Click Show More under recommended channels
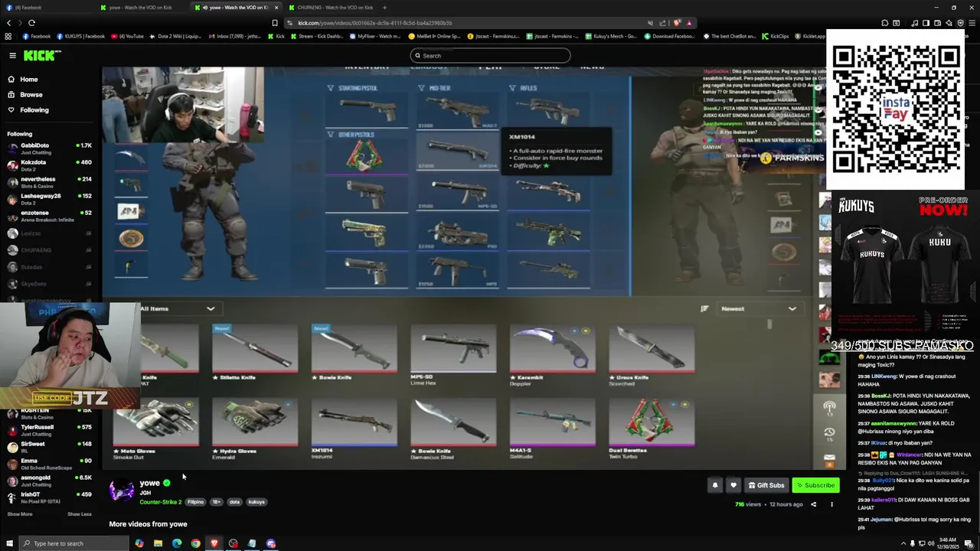The height and width of the screenshot is (551, 980). click(x=20, y=514)
